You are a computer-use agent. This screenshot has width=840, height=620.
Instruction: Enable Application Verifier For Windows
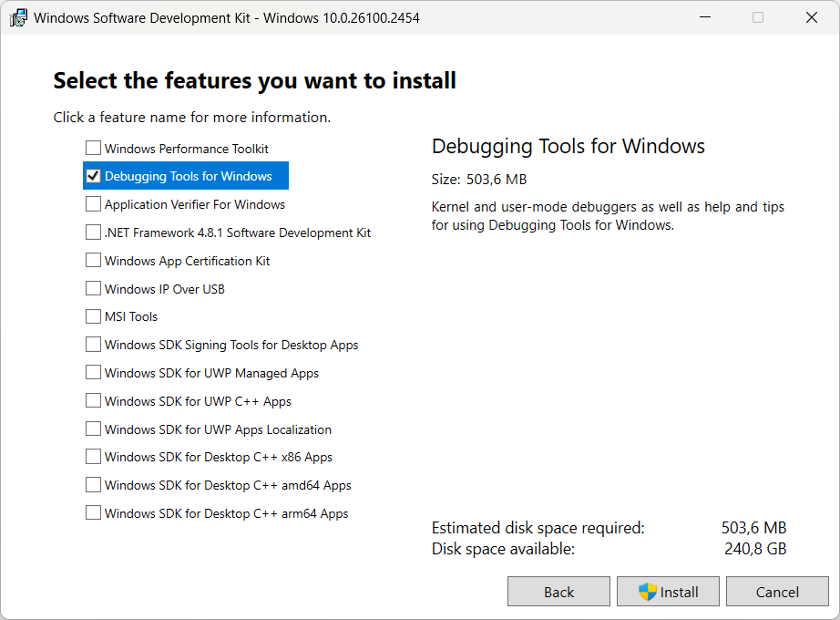tap(93, 203)
